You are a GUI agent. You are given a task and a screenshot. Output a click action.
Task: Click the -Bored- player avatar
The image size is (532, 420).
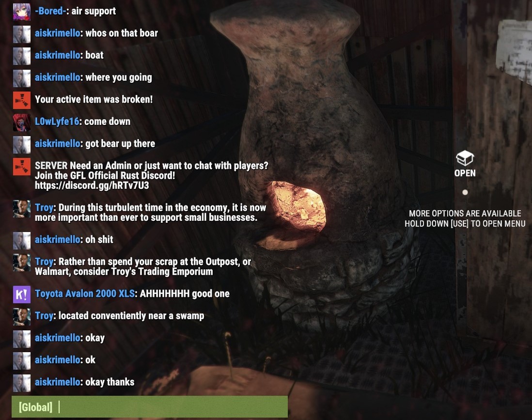[x=22, y=12]
